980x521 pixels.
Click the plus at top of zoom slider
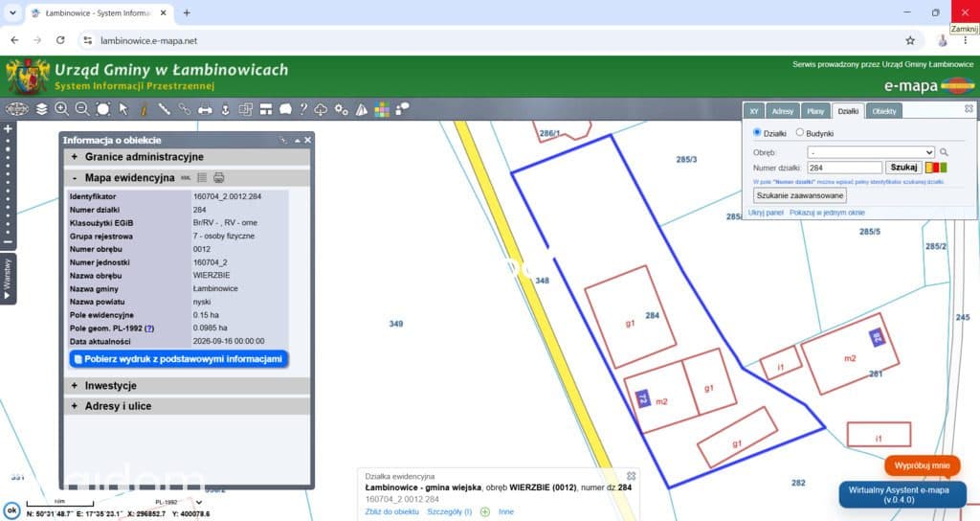[x=8, y=129]
